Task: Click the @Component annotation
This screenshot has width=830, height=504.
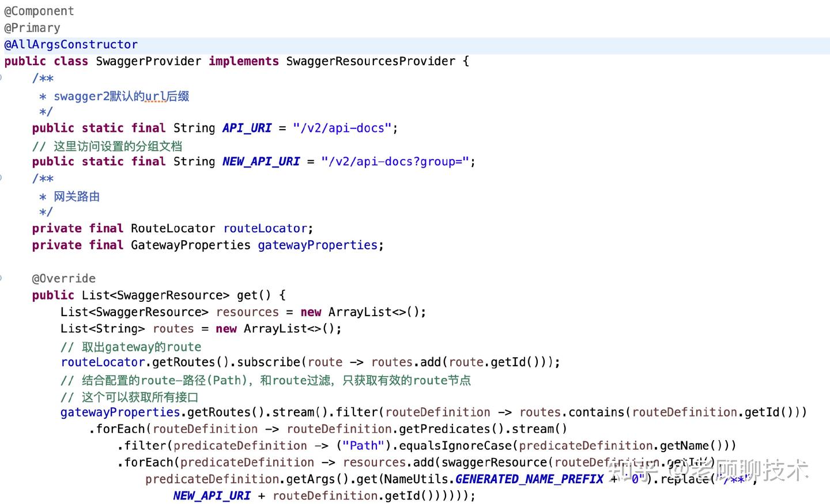Action: pos(39,11)
